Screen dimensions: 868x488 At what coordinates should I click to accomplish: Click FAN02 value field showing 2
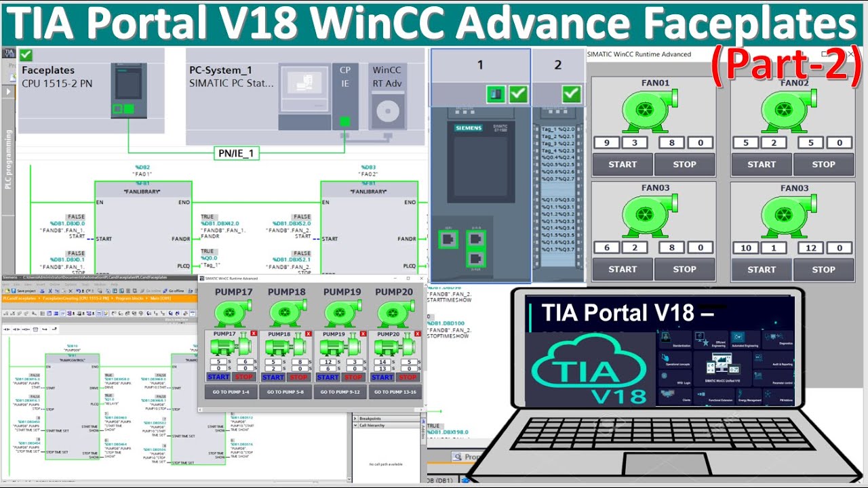click(774, 143)
